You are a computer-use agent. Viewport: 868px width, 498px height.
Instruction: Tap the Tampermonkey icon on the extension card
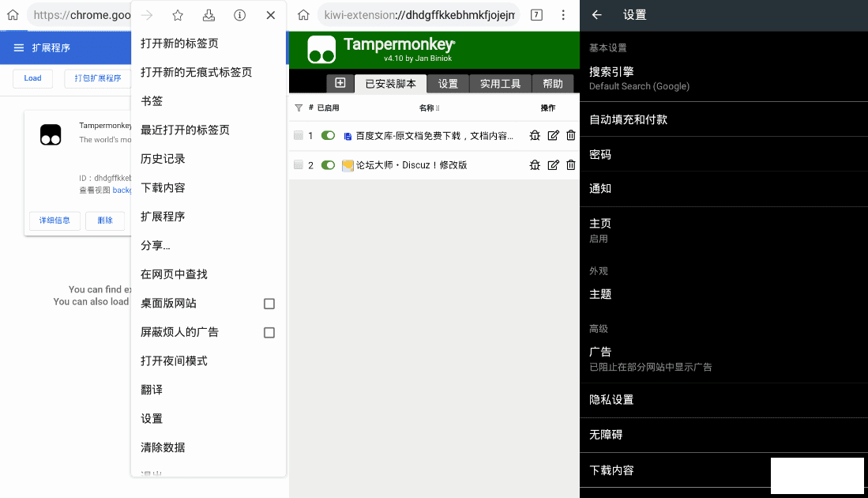pos(51,134)
